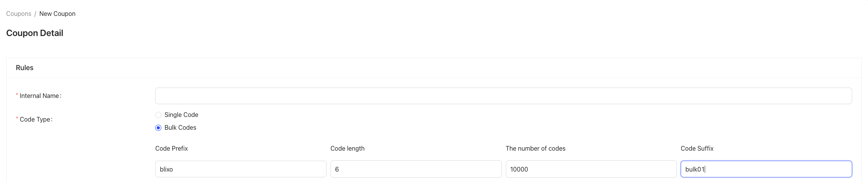Click the Internal Name field label
The width and height of the screenshot is (868, 182).
pos(40,96)
